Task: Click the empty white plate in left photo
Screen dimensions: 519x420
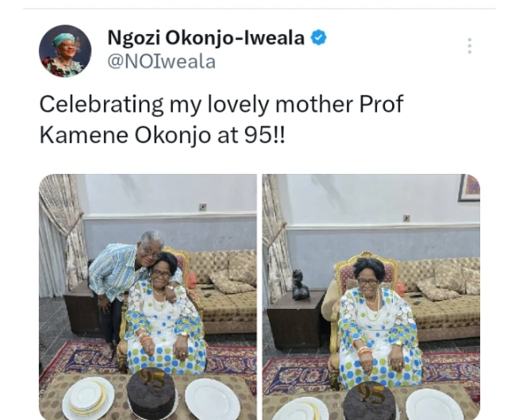Action: (213, 399)
